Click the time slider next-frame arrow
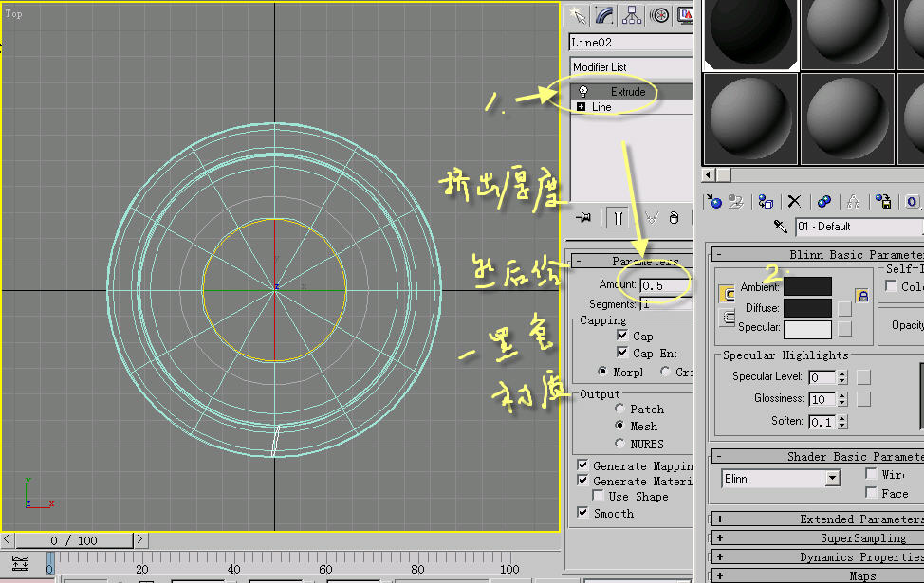This screenshot has height=583, width=924. [x=139, y=538]
